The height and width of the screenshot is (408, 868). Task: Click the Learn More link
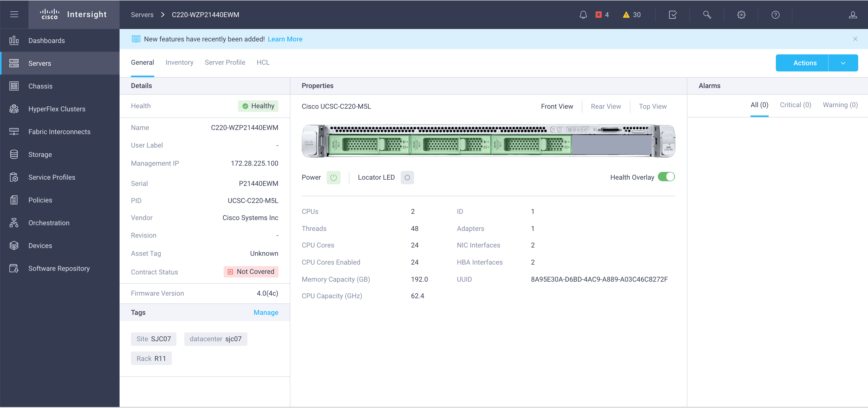coord(285,39)
